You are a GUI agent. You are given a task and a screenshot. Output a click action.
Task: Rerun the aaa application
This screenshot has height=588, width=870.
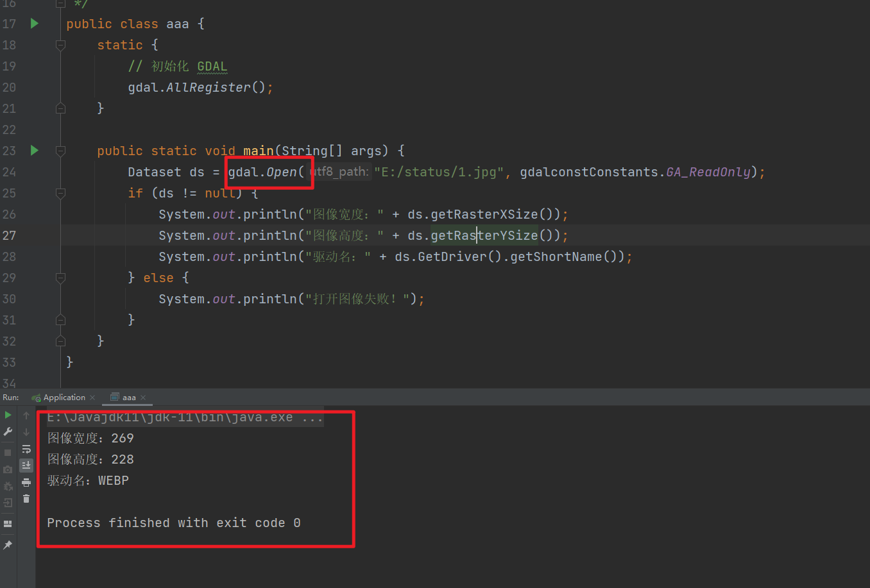point(8,414)
